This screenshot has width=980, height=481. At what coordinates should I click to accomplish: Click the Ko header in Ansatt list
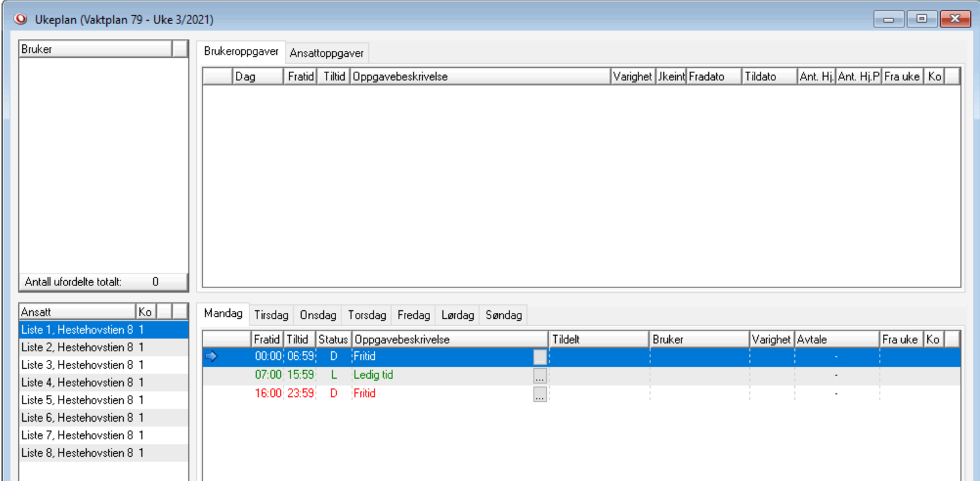click(147, 312)
